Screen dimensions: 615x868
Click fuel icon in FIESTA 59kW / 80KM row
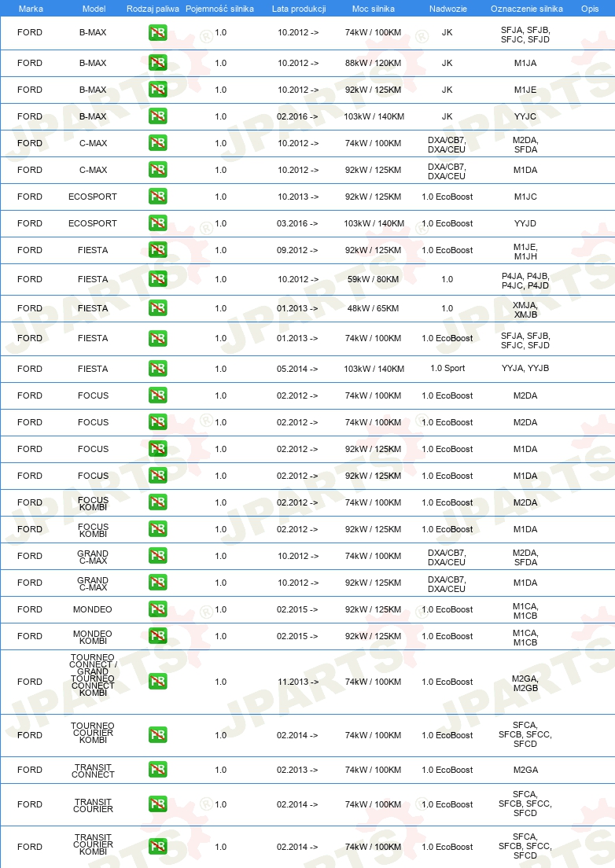pos(158,279)
